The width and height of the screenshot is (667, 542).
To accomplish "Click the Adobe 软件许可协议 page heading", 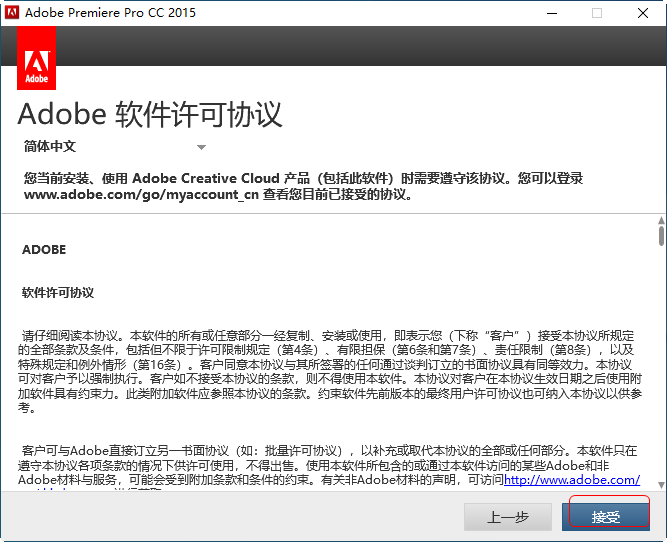I will (x=150, y=114).
